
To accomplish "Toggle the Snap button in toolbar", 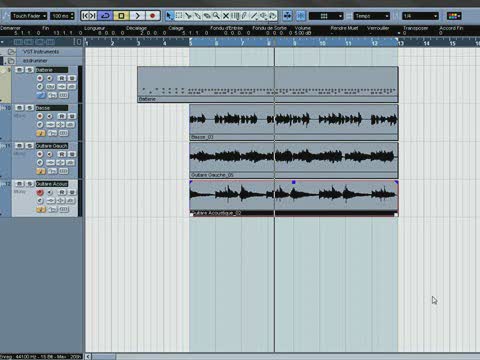I will (x=301, y=16).
